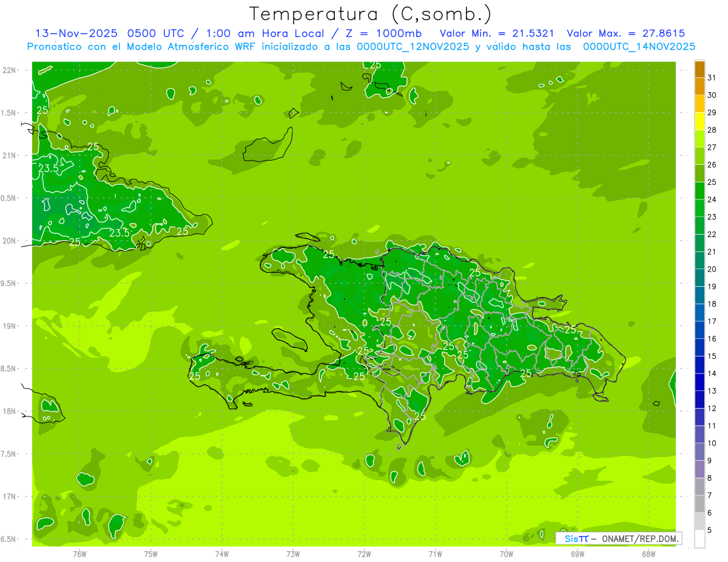
Task: Click the purple colorbar swatch between 9 and 10
Action: click(699, 452)
